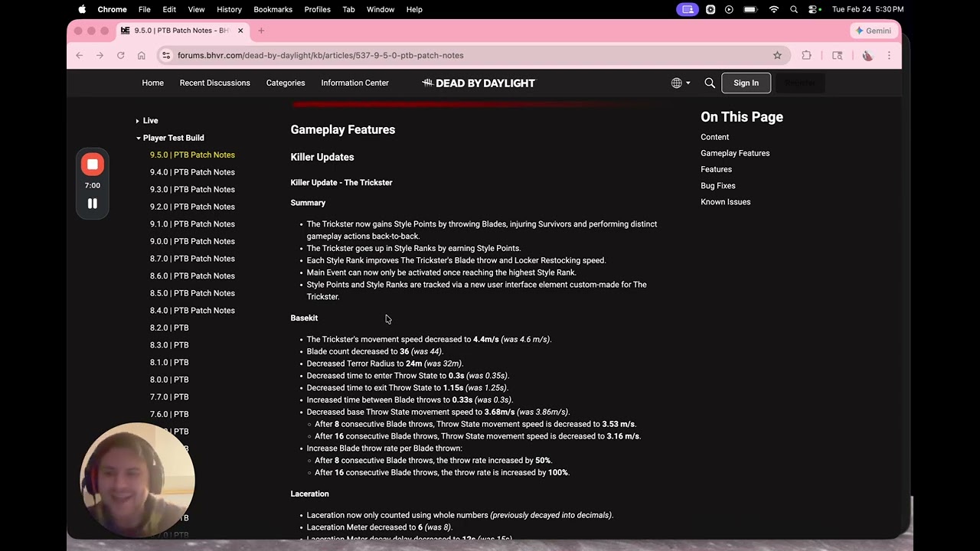Open 8.6.0 | PTB Patch Notes
The height and width of the screenshot is (551, 980).
coord(192,275)
